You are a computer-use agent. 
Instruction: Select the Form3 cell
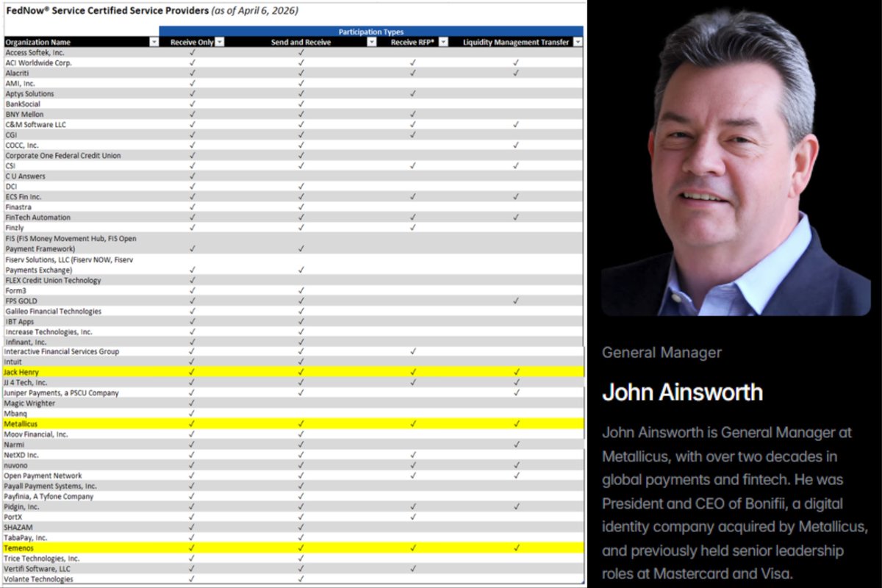pos(82,290)
